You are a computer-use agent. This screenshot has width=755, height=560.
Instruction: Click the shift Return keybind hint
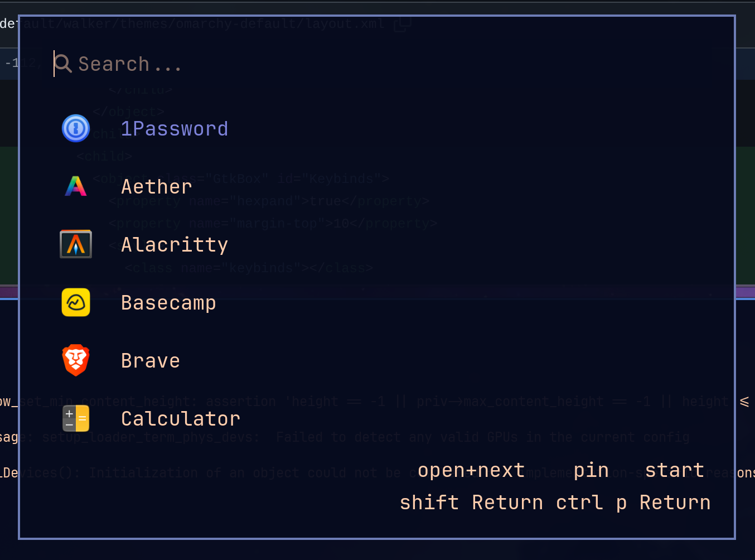point(471,503)
